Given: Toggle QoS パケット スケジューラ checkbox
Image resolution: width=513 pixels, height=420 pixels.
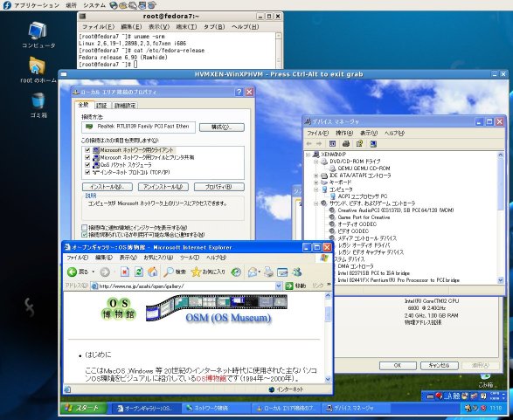Looking at the screenshot, I should [x=87, y=165].
